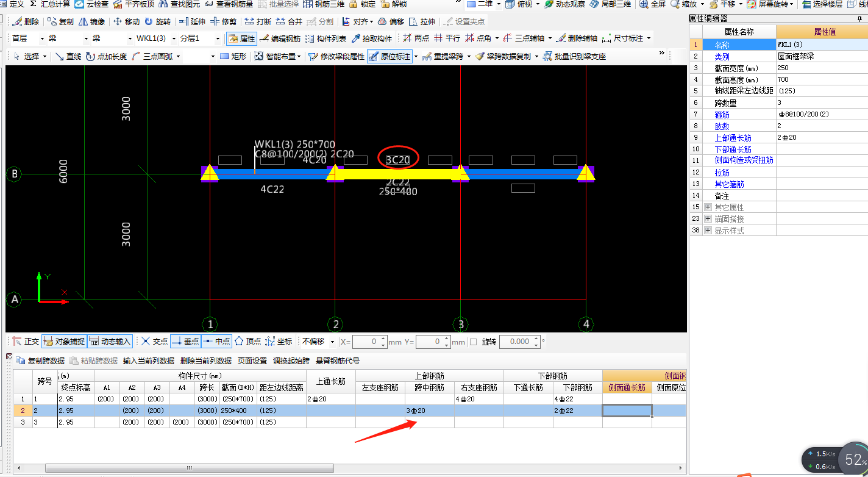This screenshot has height=477, width=868.
Task: Open 页面设置 page setup
Action: (x=252, y=360)
